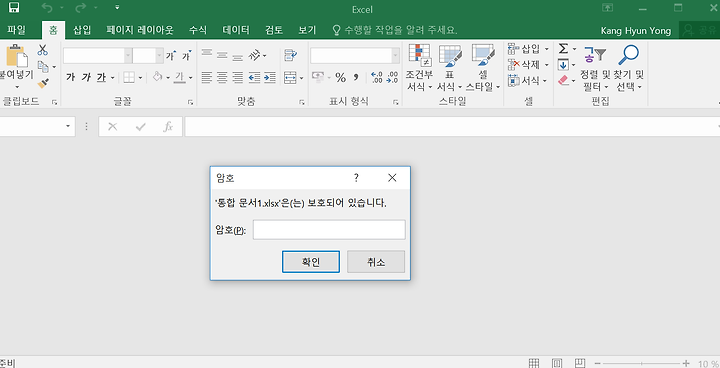
Task: Open the font name combo box
Action: coord(97,56)
